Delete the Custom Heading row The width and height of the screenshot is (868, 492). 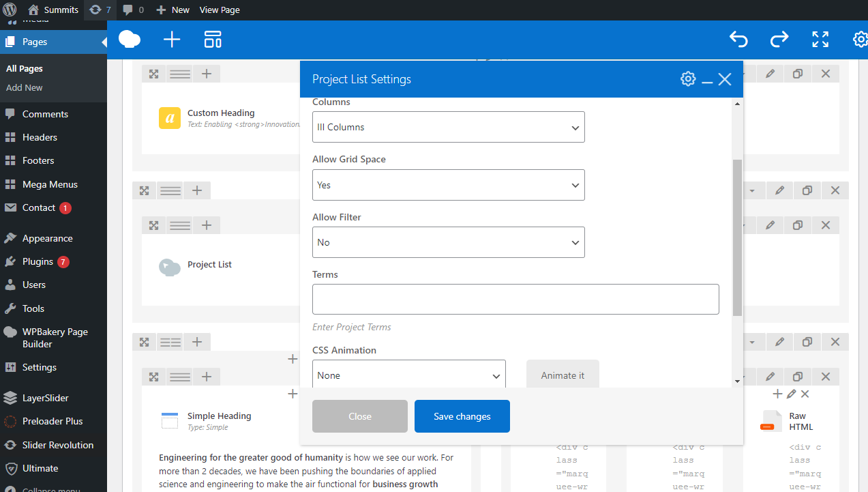826,74
